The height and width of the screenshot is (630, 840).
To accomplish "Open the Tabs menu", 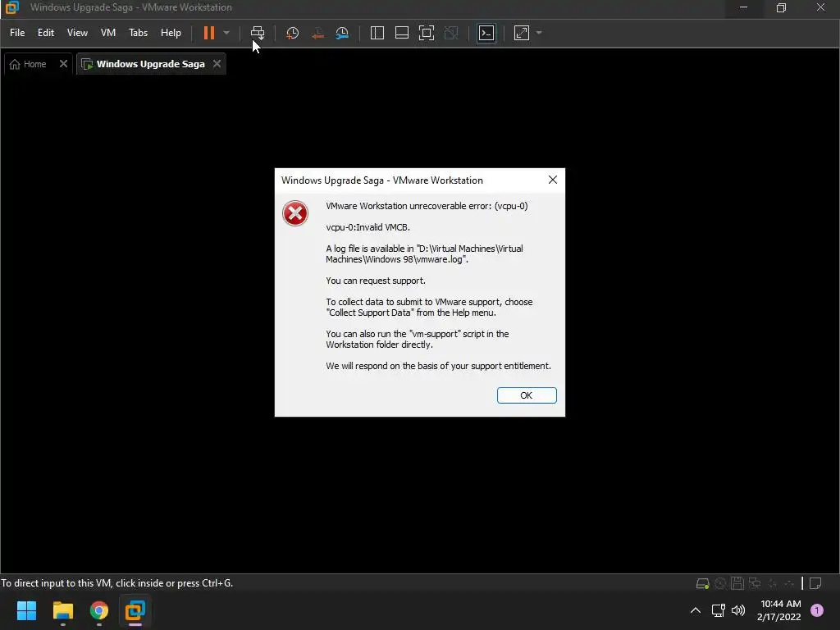I will 138,33.
